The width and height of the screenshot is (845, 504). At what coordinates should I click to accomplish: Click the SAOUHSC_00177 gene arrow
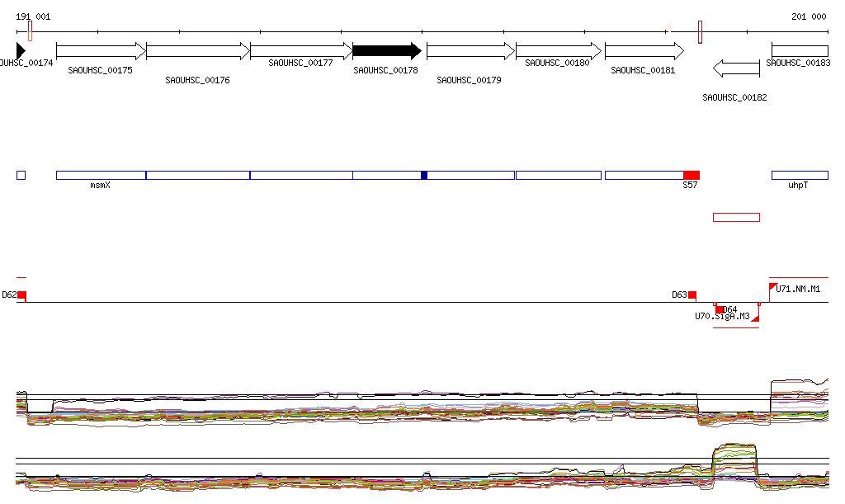[x=302, y=51]
